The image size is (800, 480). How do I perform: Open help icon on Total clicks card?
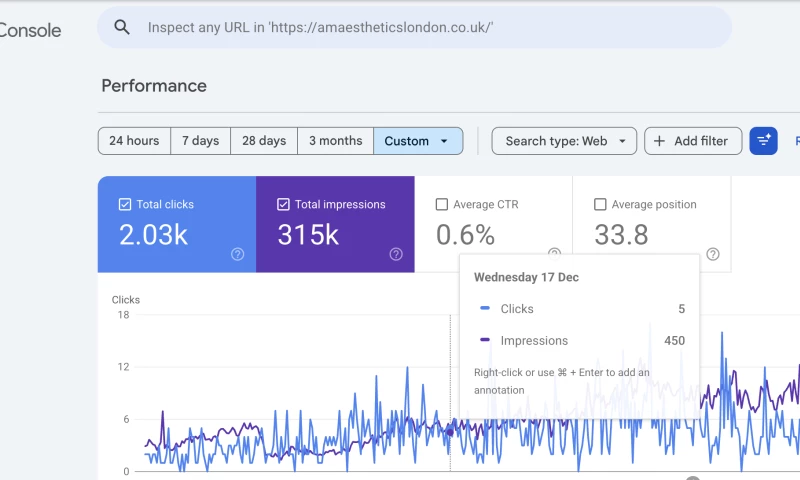237,254
